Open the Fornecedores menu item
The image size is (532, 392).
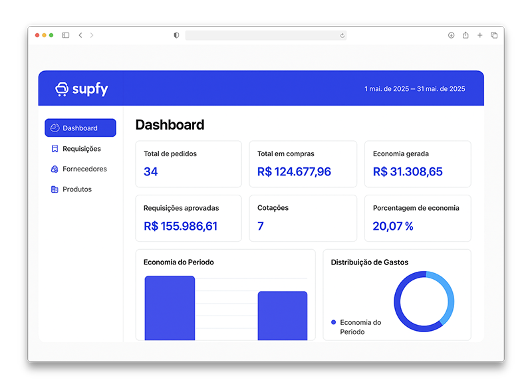[x=84, y=169]
